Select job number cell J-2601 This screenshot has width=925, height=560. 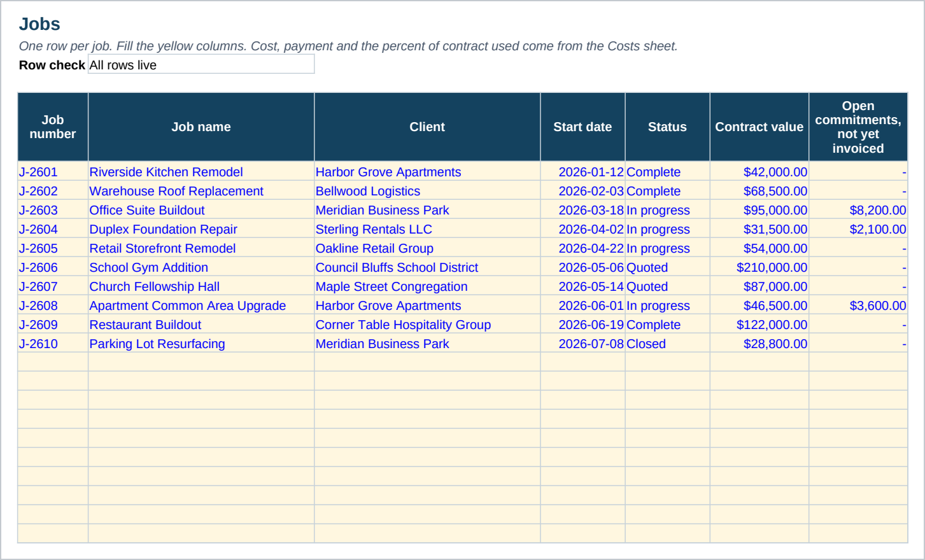tap(53, 172)
